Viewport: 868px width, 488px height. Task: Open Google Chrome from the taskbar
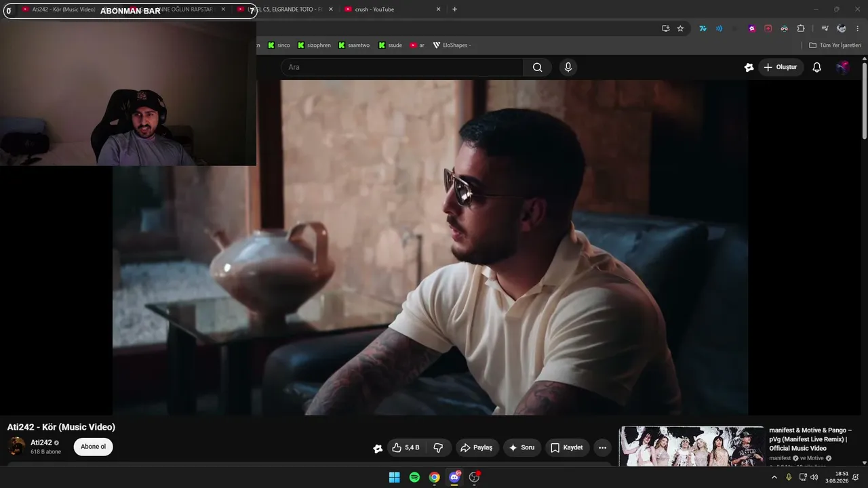point(434,477)
